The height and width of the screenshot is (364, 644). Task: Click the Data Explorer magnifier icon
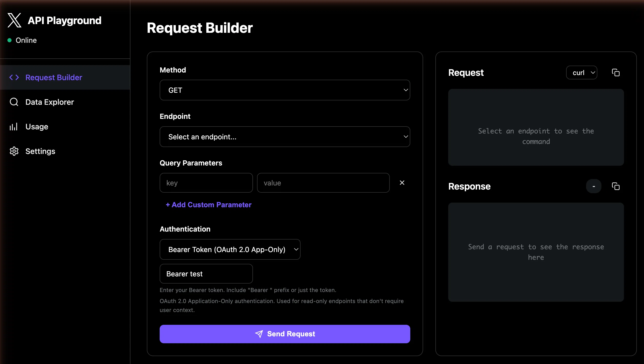(x=14, y=102)
